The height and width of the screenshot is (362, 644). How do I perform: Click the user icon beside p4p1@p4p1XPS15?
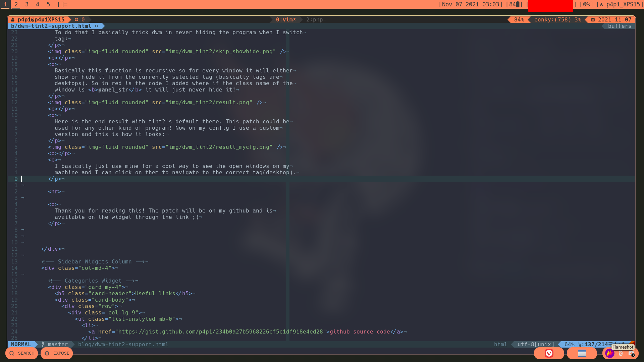point(13,20)
